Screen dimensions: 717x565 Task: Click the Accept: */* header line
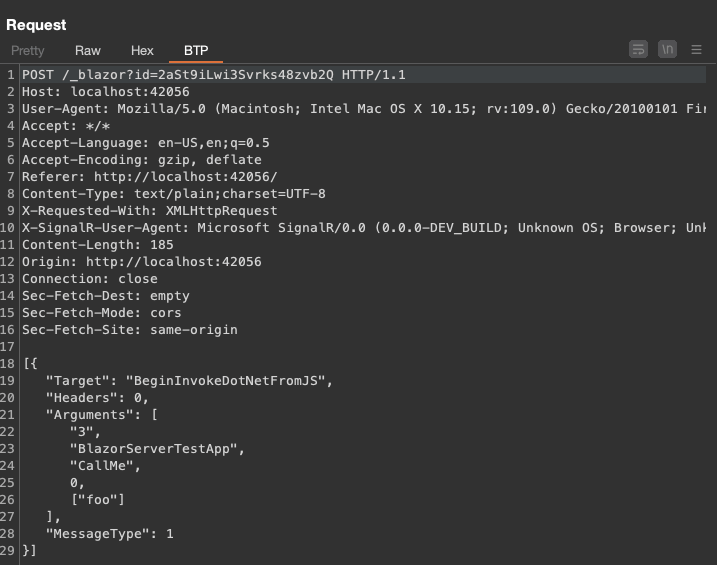coord(66,126)
